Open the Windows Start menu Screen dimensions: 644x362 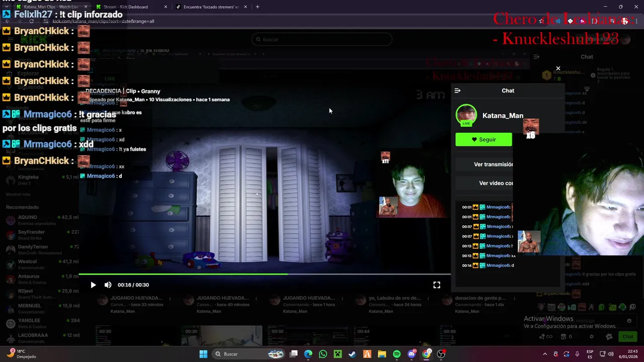coord(203,354)
